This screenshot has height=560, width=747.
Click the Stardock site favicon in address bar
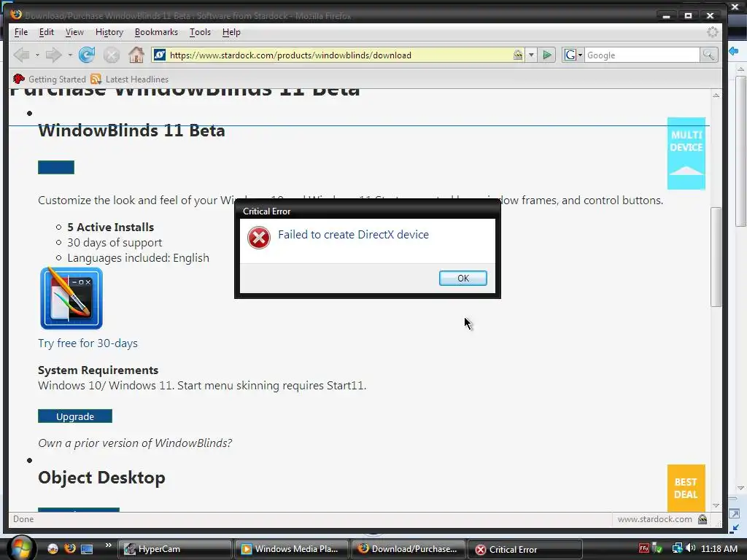[160, 55]
